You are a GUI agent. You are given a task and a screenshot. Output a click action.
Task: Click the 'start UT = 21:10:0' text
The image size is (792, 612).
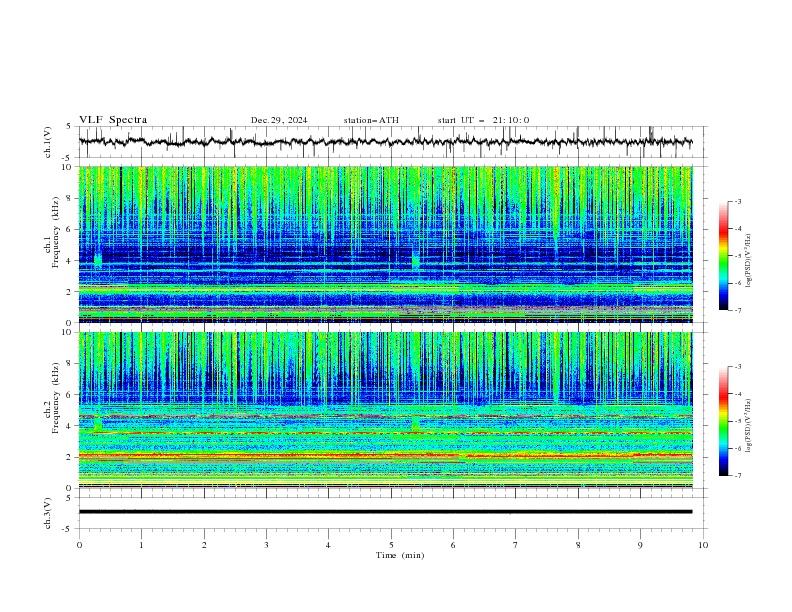pos(483,120)
